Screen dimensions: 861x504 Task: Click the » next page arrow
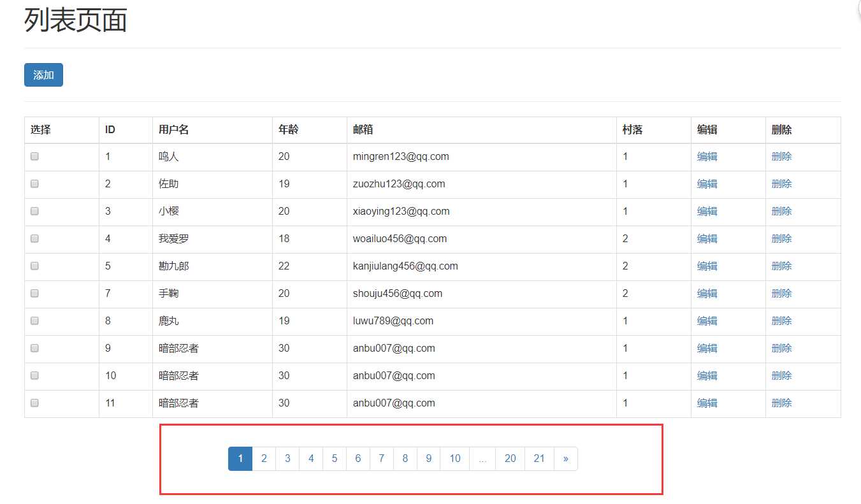click(x=566, y=459)
